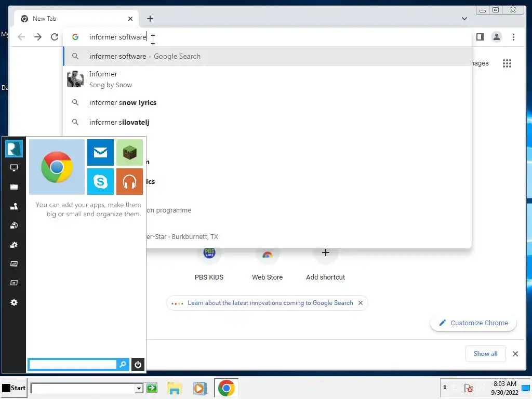Click inside the start menu search box
This screenshot has height=399, width=532.
[73, 364]
